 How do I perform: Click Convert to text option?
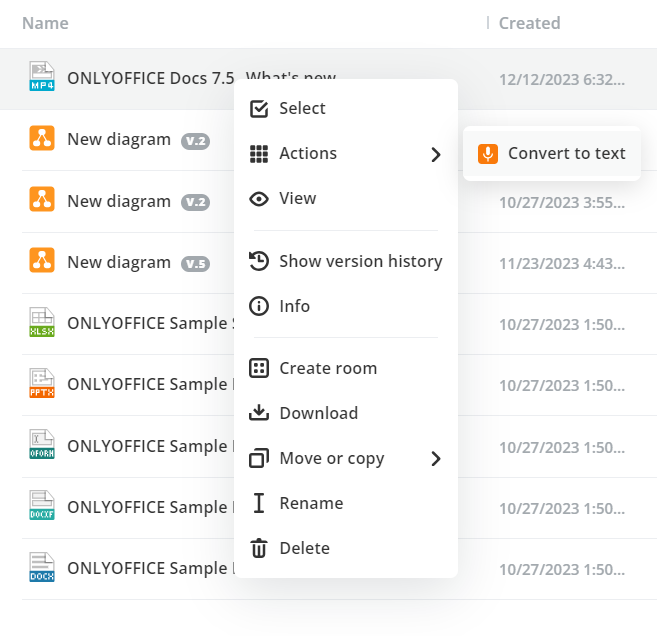566,153
